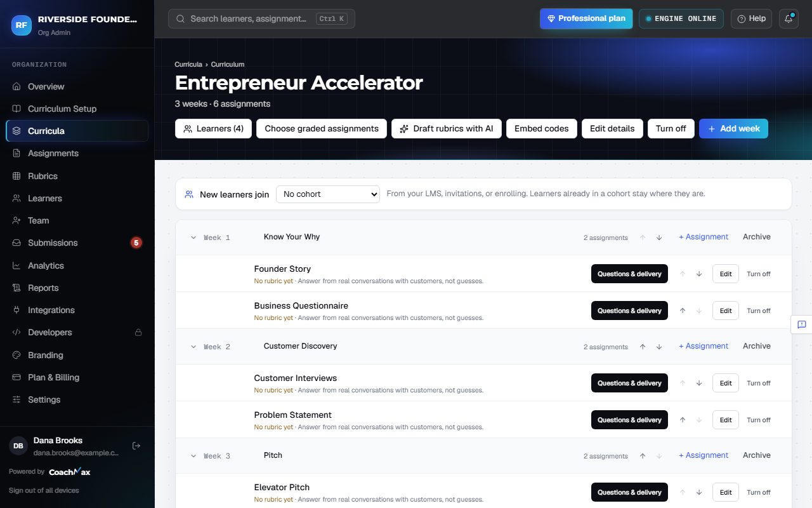
Task: Click the lock icon next to Developers
Action: 138,332
